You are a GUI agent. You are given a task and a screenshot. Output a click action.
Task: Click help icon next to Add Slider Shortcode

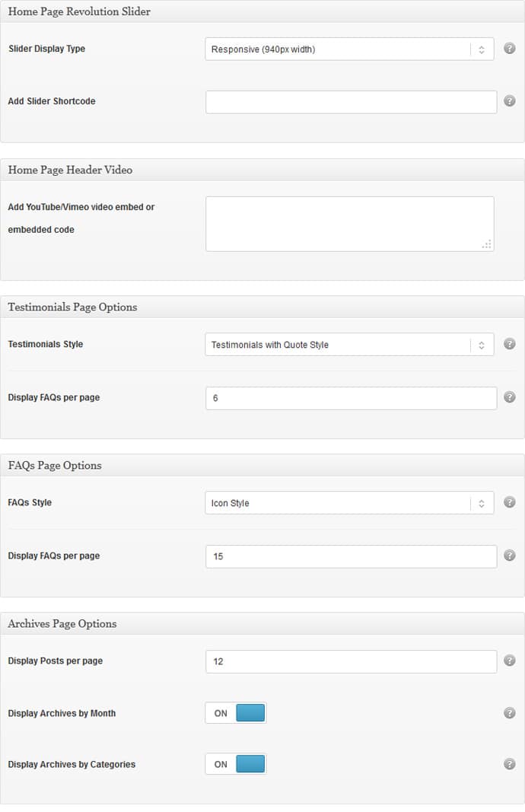pos(510,101)
